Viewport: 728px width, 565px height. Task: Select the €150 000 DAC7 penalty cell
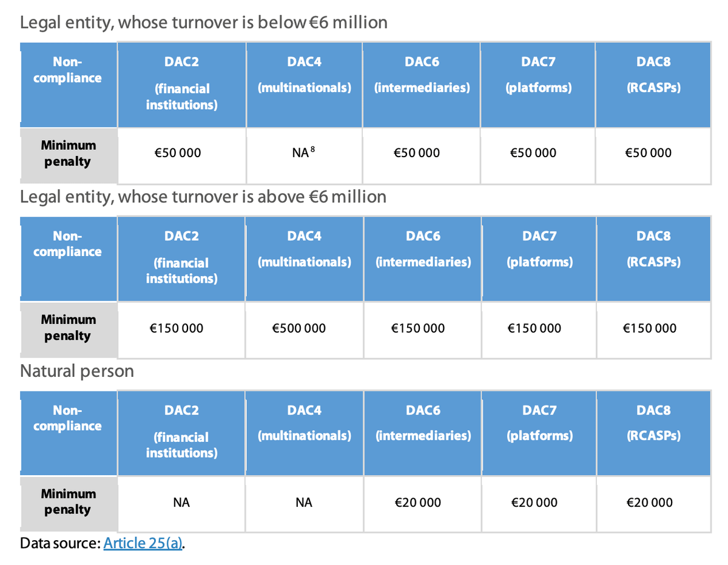click(534, 328)
